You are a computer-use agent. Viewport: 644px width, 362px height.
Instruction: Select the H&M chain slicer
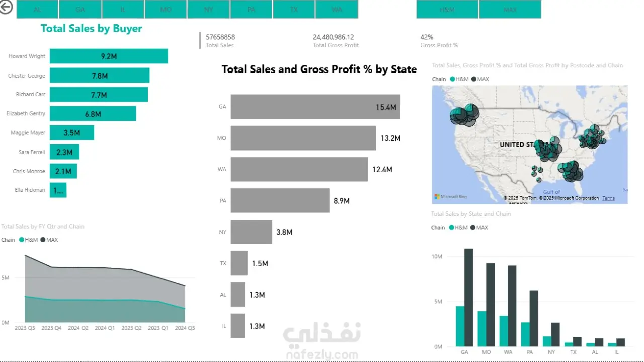[447, 10]
